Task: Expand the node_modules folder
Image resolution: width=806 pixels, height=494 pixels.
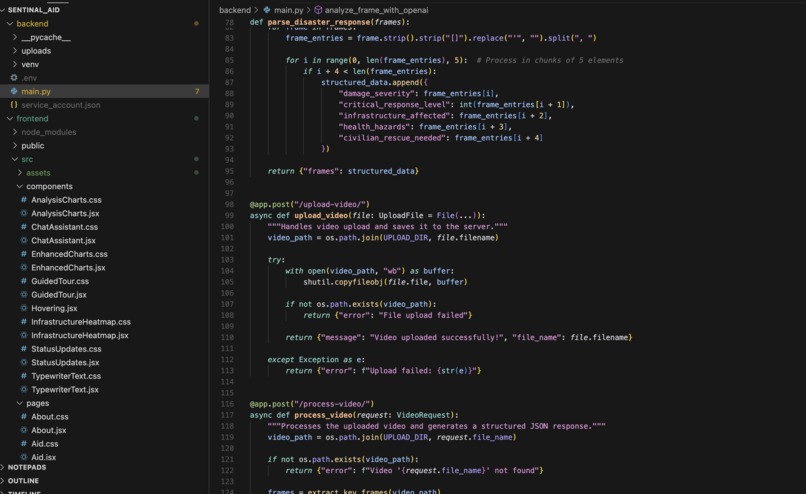Action: click(15, 132)
